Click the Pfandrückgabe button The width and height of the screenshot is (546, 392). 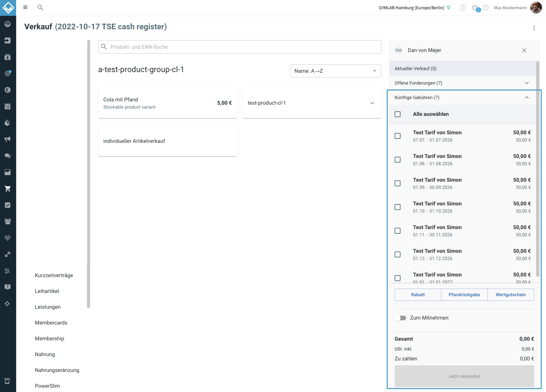click(464, 295)
